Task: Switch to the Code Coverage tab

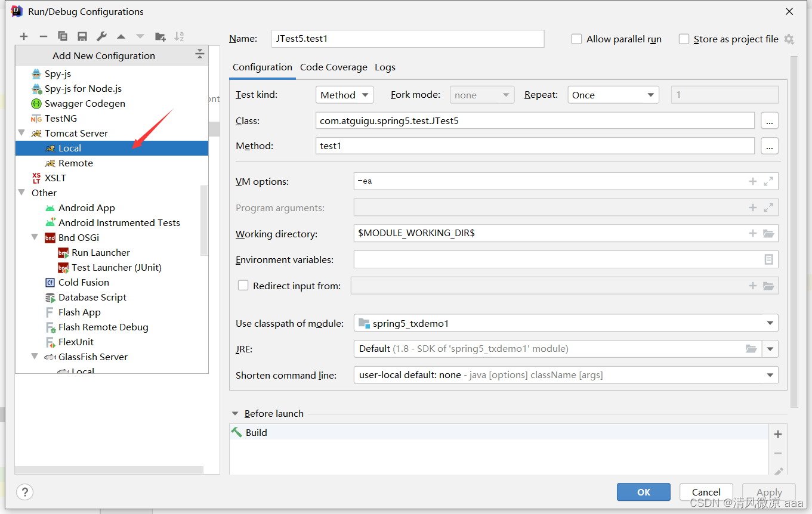Action: [334, 67]
